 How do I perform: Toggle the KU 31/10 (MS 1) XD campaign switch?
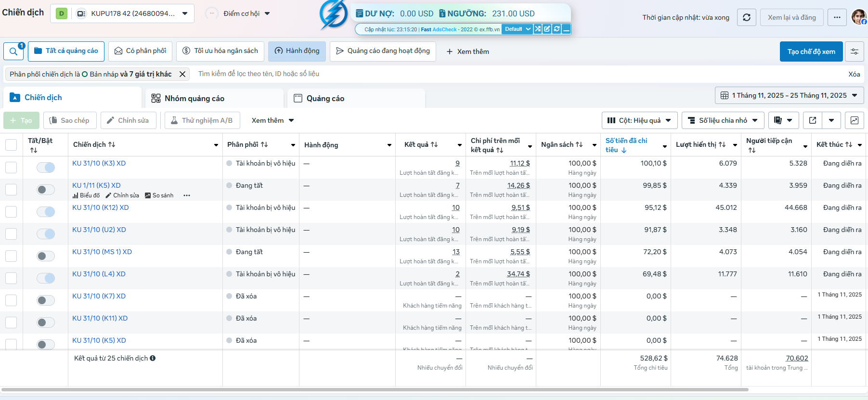tap(46, 256)
